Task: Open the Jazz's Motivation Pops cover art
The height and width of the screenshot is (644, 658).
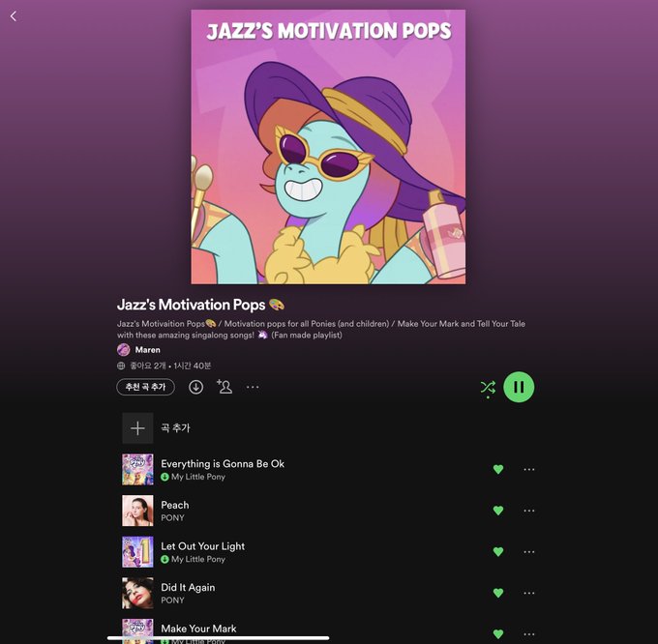Action: pos(328,147)
